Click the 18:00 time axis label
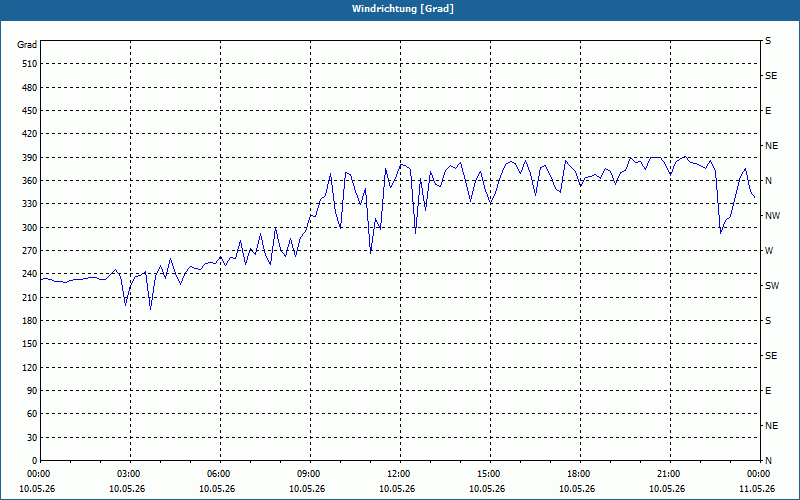800x500 pixels. (x=580, y=474)
